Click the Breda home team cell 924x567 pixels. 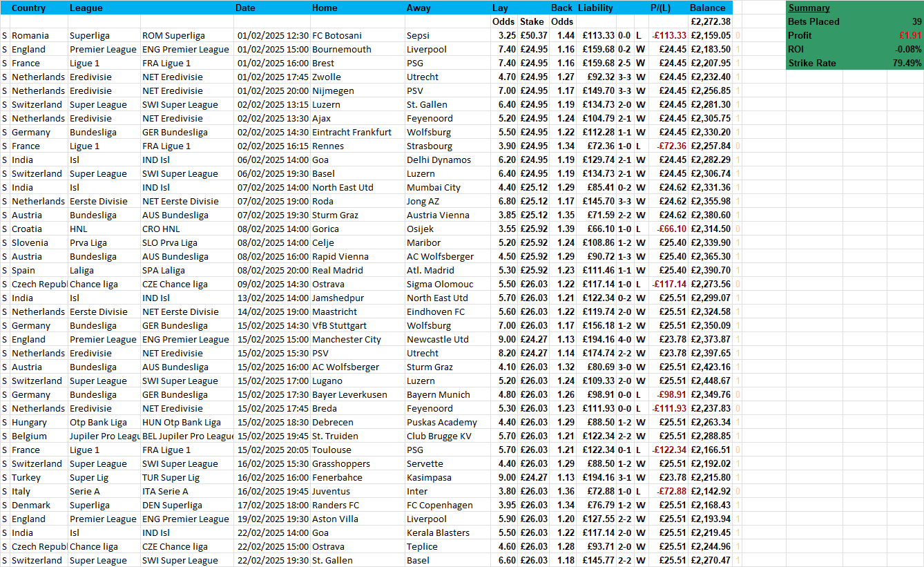pyautogui.click(x=357, y=408)
